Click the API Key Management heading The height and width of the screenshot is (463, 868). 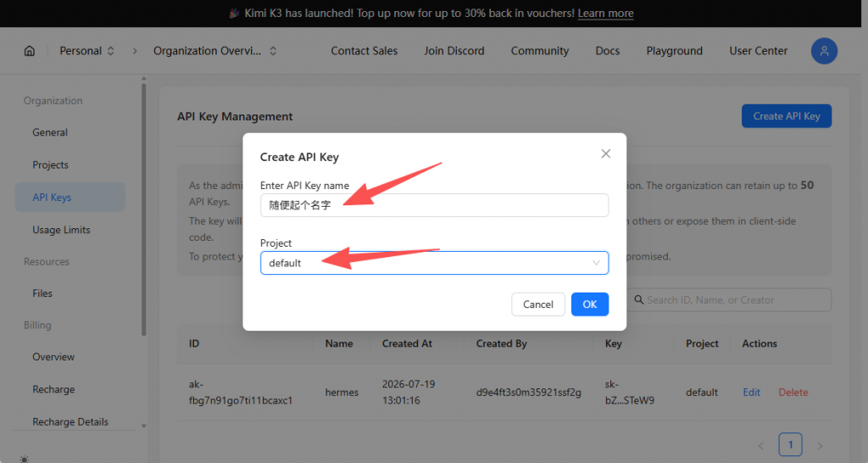235,116
